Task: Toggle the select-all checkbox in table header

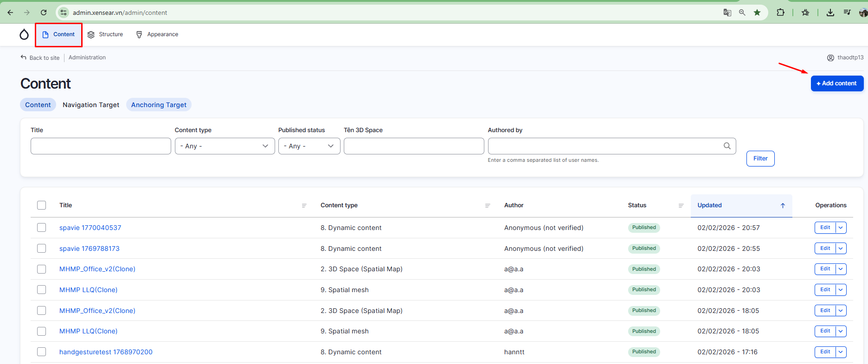Action: click(42, 205)
